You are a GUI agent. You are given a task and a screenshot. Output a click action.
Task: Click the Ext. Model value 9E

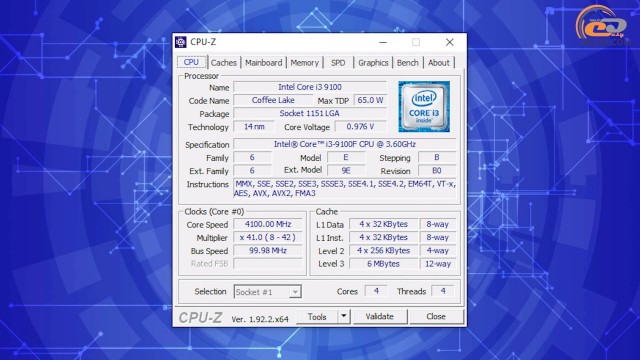[346, 170]
